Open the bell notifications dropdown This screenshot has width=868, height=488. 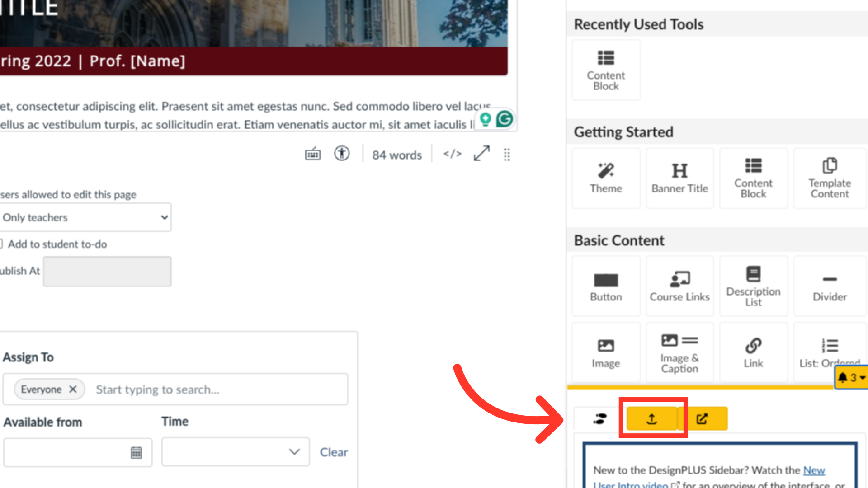tap(852, 377)
